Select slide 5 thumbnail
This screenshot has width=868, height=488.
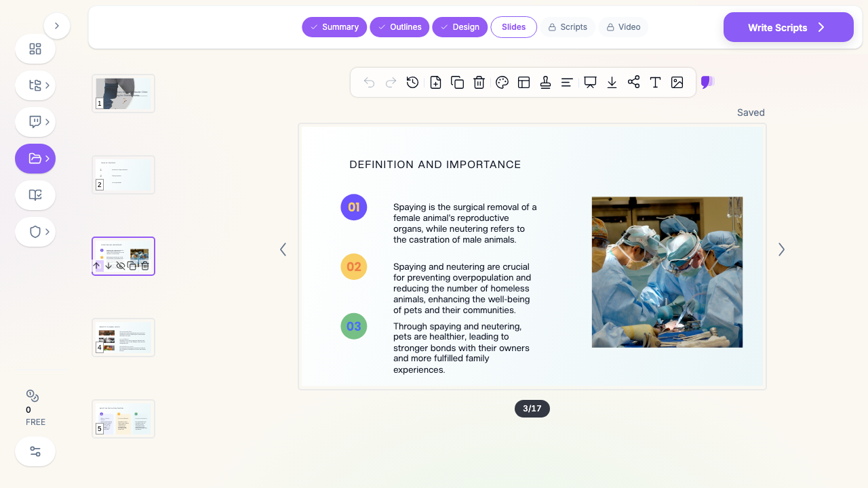point(123,419)
